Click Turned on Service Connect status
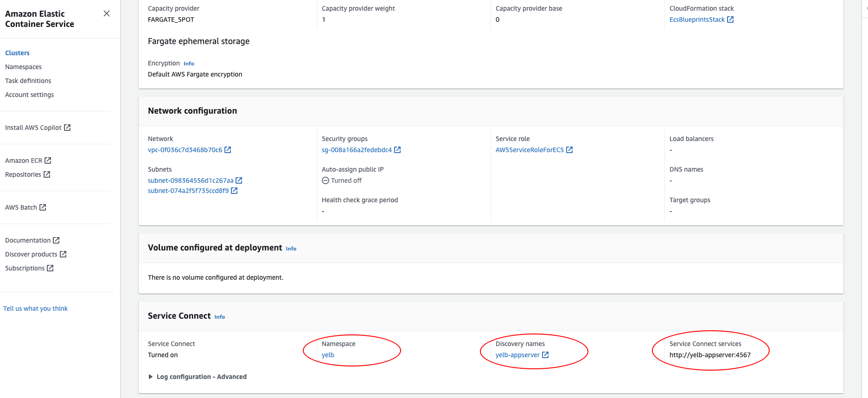Image resolution: width=868 pixels, height=398 pixels. click(x=163, y=355)
